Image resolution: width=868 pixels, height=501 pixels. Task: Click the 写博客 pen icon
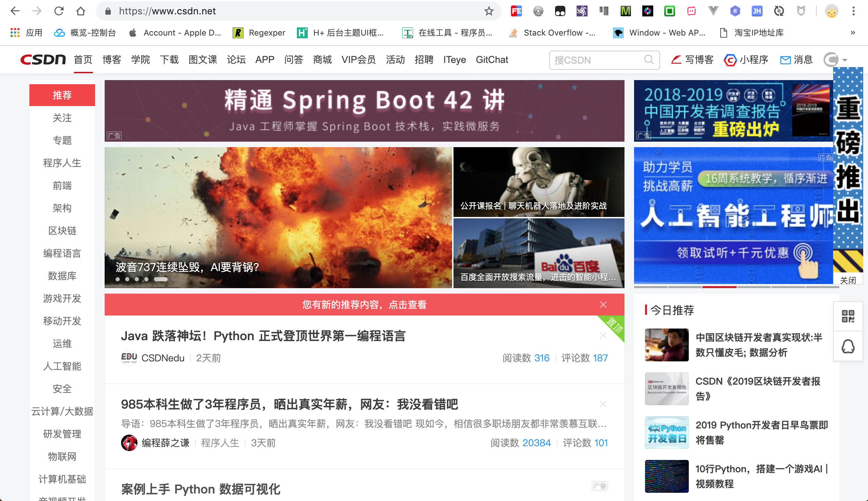(676, 60)
